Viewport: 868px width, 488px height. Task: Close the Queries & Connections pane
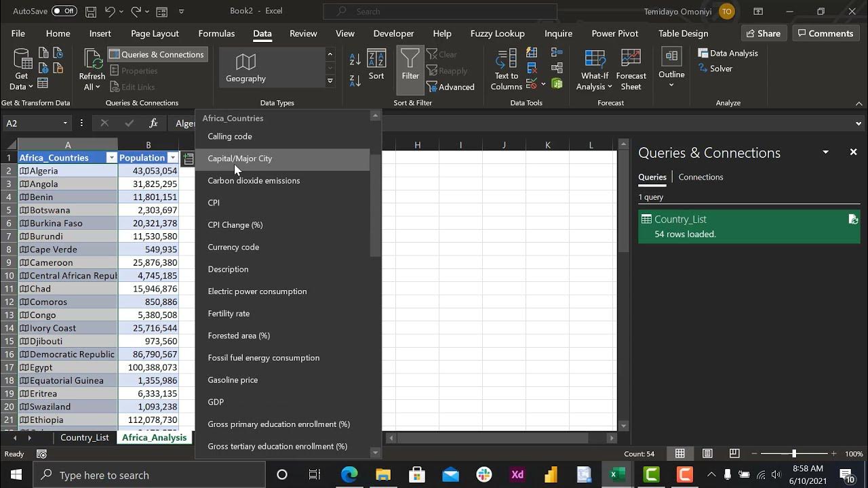(x=853, y=152)
